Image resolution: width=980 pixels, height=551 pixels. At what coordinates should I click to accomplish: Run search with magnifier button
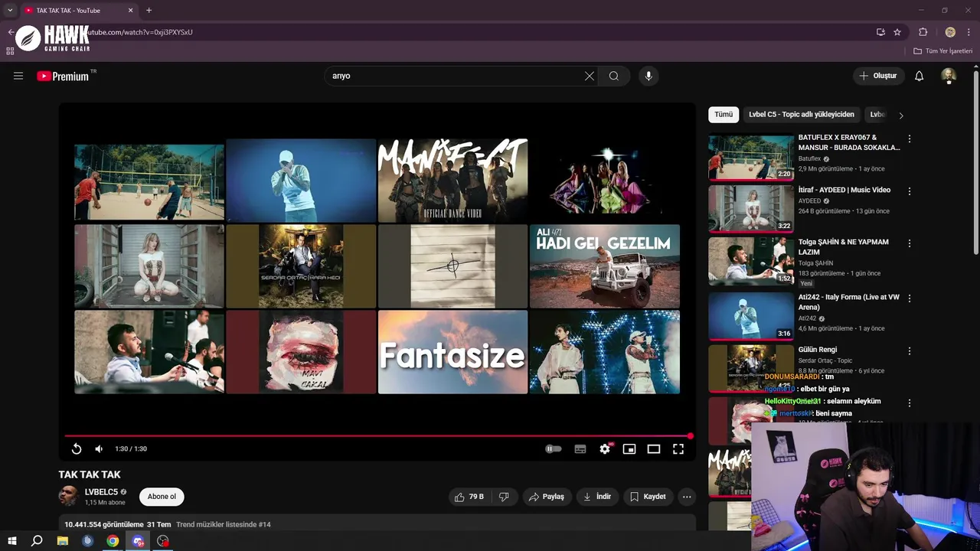[x=614, y=76]
